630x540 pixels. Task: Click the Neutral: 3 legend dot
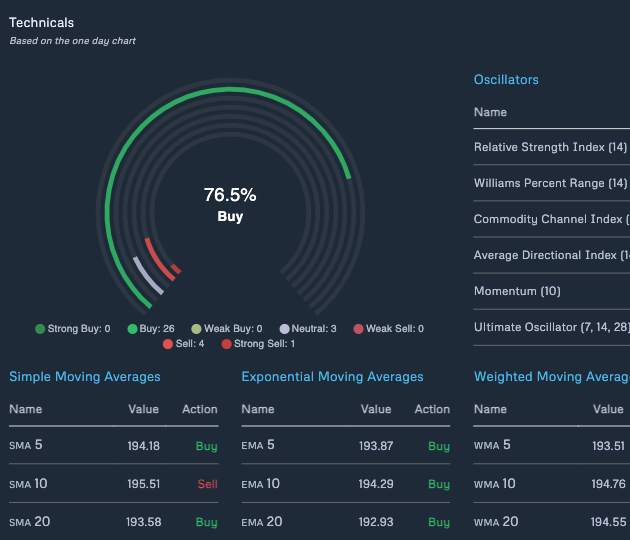pyautogui.click(x=285, y=329)
